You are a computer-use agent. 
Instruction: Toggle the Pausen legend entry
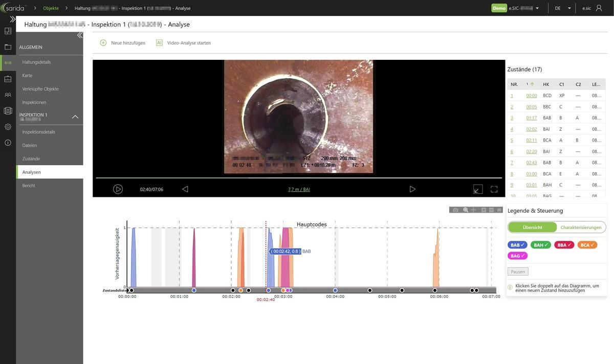(x=518, y=271)
